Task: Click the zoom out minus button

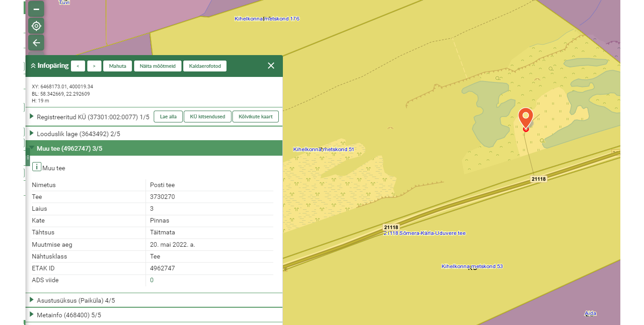Action: pyautogui.click(x=36, y=9)
